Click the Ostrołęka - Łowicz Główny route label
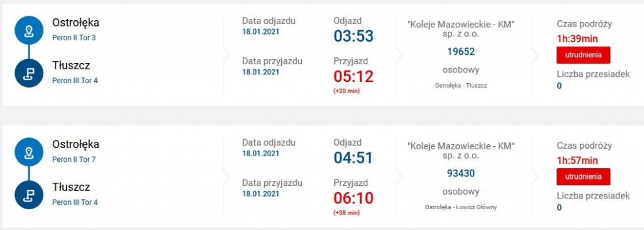This screenshot has height=230, width=644. (x=461, y=207)
